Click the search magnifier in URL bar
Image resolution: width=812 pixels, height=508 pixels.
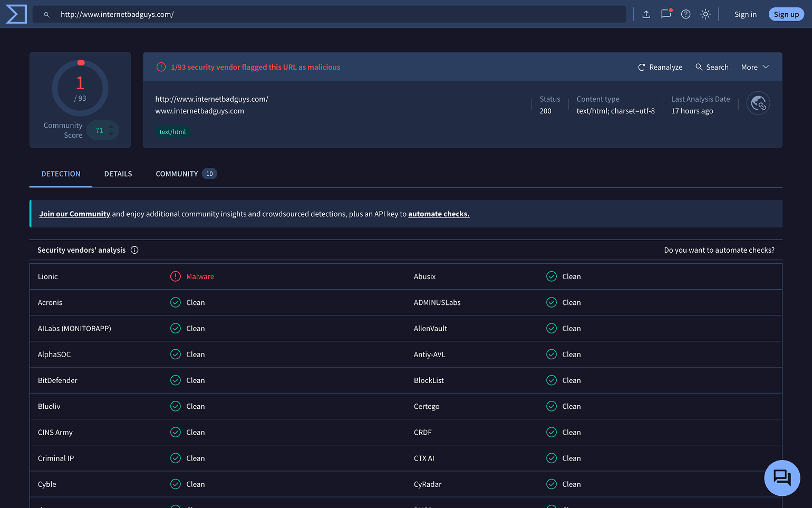[46, 15]
